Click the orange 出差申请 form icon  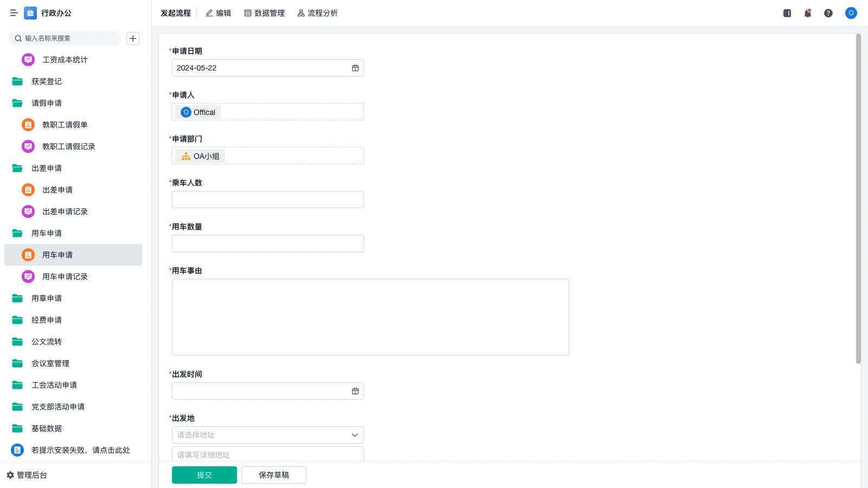28,190
